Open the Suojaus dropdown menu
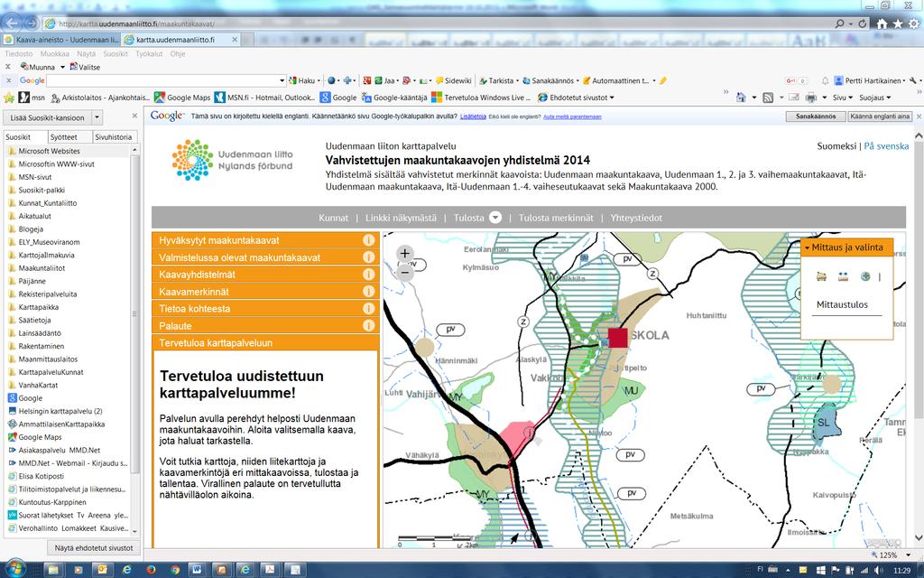This screenshot has width=924, height=578. coord(875,98)
